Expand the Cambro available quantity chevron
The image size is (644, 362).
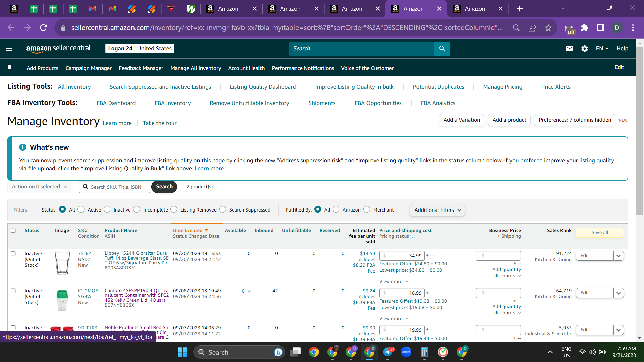point(249,291)
